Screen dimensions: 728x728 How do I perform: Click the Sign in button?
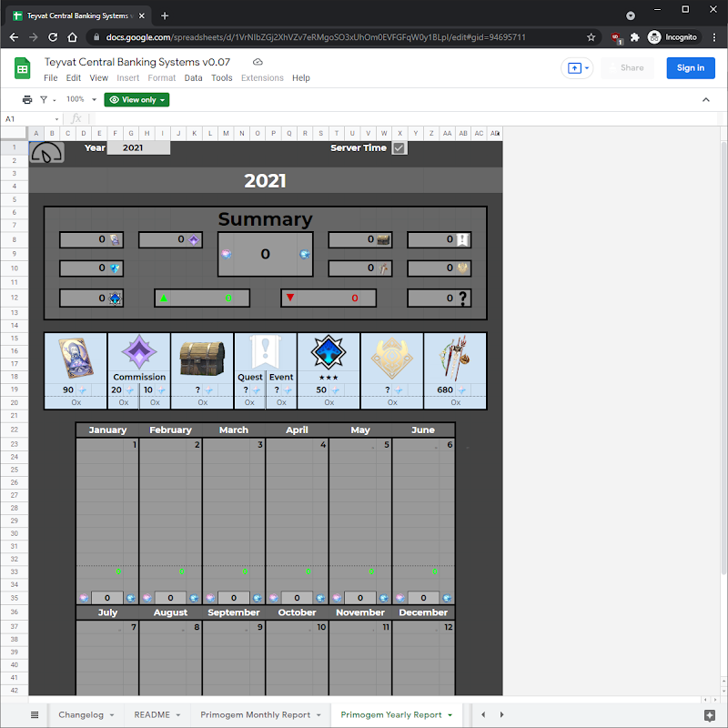click(691, 67)
